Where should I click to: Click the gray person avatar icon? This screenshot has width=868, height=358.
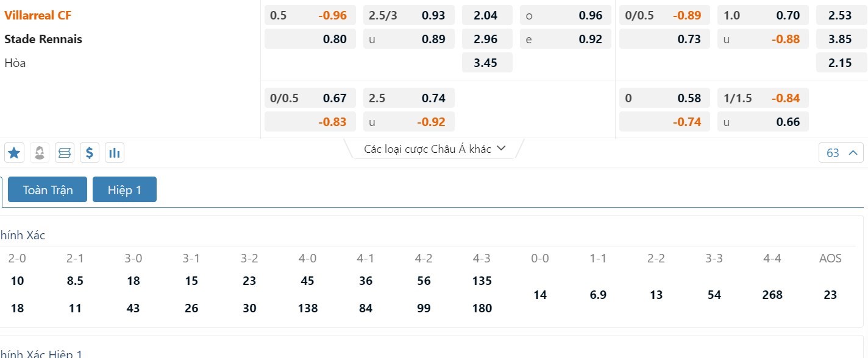tap(40, 153)
